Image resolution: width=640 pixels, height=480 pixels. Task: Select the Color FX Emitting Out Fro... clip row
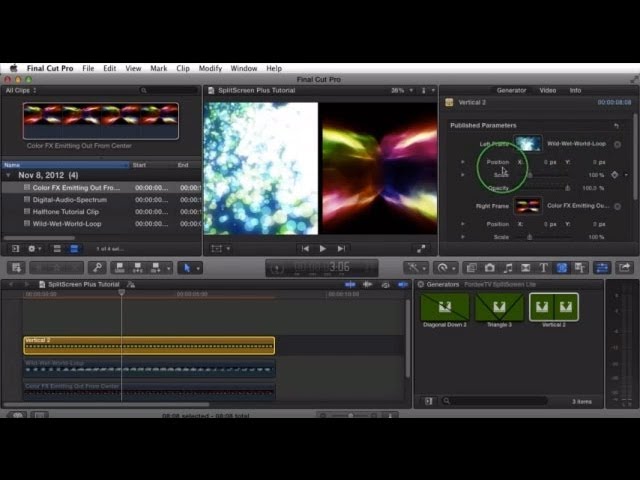point(102,188)
